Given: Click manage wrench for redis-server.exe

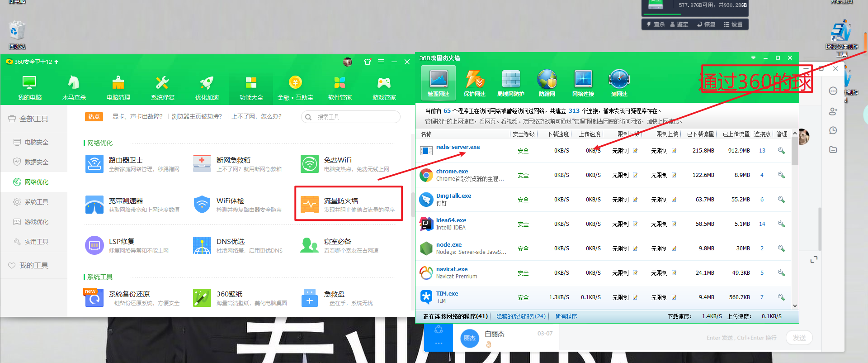Looking at the screenshot, I should tap(781, 151).
